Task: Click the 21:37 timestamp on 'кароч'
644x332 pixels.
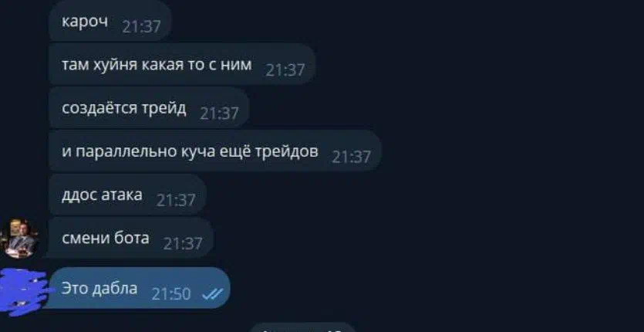Action: [x=141, y=27]
